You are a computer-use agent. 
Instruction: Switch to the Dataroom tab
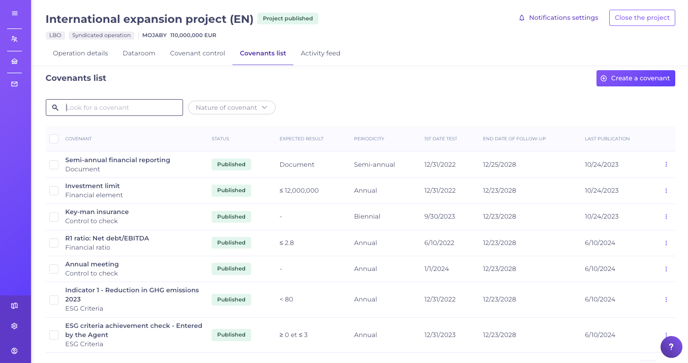tap(139, 53)
